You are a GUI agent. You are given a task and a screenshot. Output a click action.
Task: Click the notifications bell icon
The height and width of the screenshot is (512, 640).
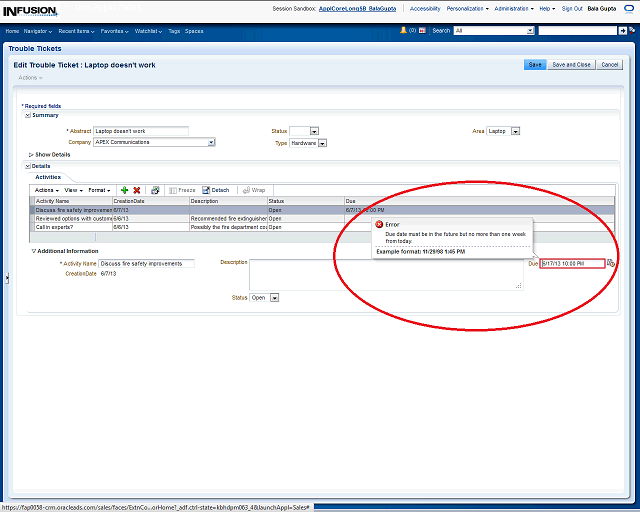[x=403, y=31]
